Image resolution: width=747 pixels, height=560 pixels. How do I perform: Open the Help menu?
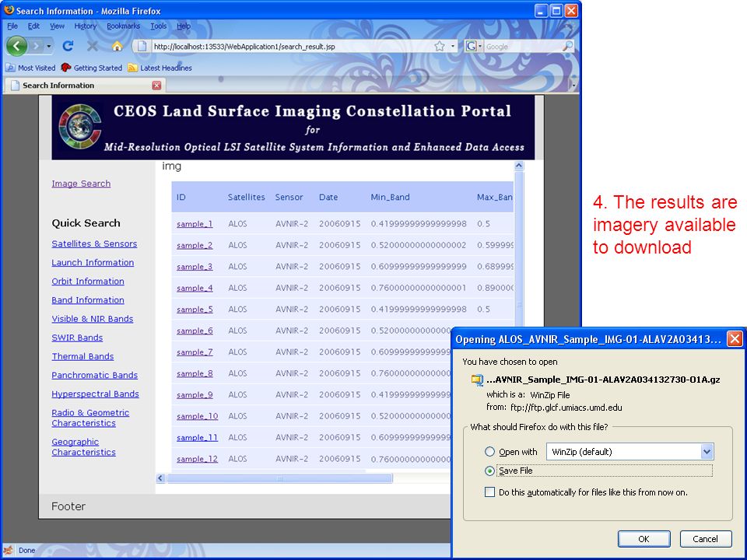184,26
